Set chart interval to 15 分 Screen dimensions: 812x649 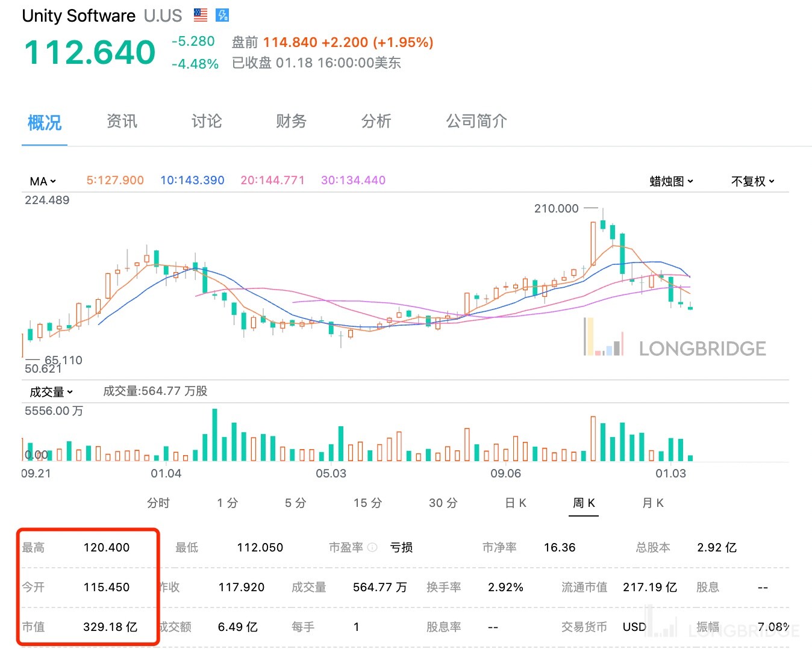coord(367,503)
